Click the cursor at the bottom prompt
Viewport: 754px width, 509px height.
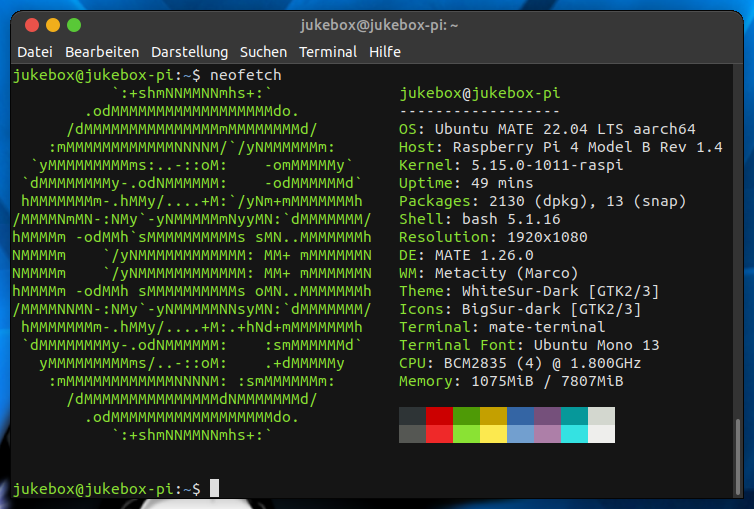click(214, 488)
